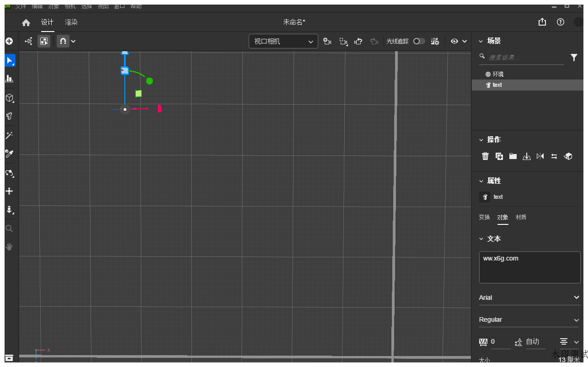588x367 pixels.
Task: Click the text object icon in 属性
Action: coord(485,197)
